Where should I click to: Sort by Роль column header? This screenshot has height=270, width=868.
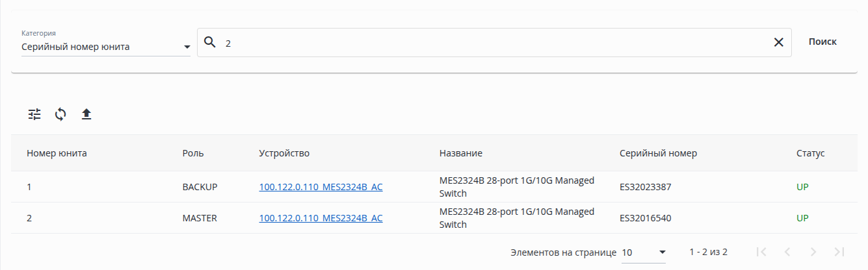pyautogui.click(x=193, y=153)
